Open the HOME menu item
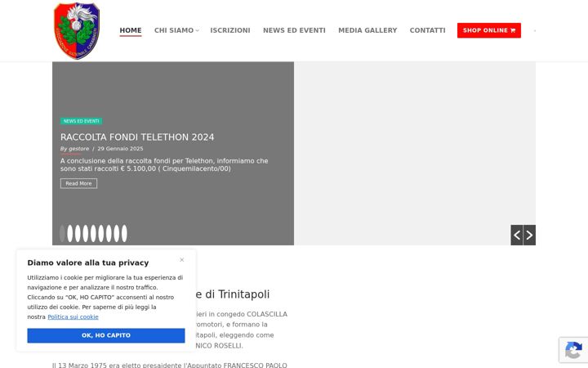 (x=131, y=30)
